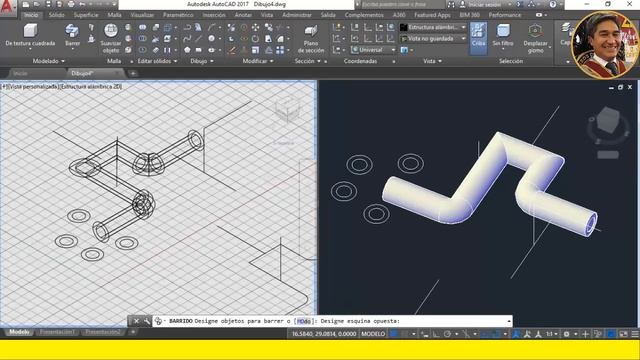Screen dimensions: 640x360
Task: Click the Undo arrow in quick access toolbar
Action: tap(82, 4)
